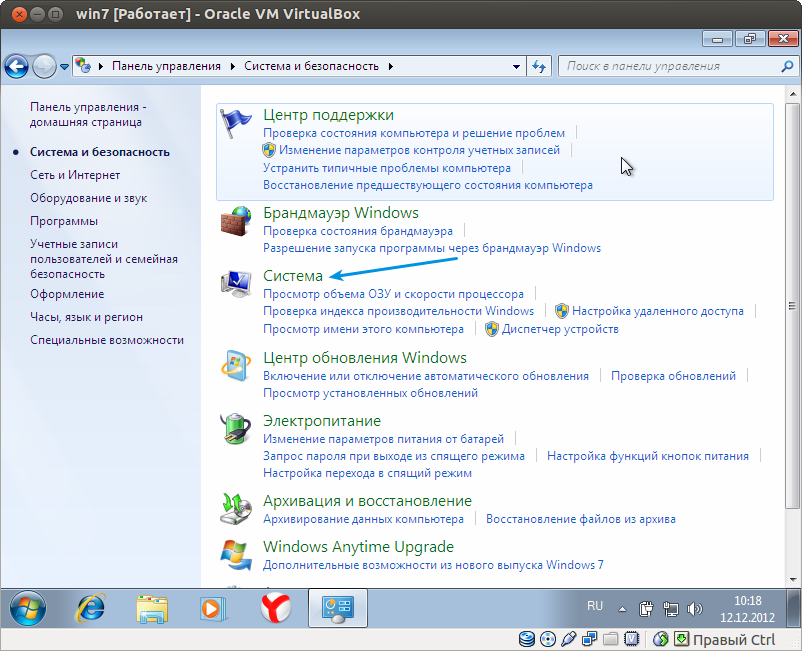Go to 'Панель управления - домашняя страница'
Viewport: 802px width, 651px height.
point(88,115)
